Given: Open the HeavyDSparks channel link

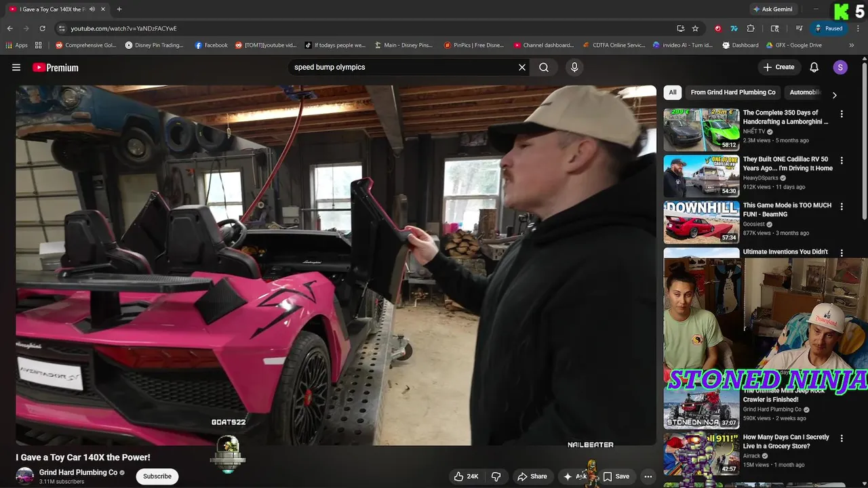Looking at the screenshot, I should 761,178.
